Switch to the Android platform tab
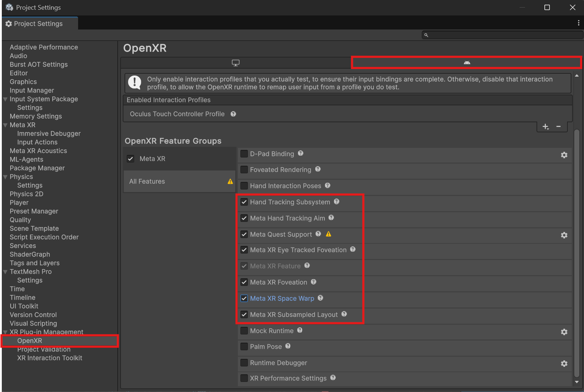 pyautogui.click(x=466, y=63)
